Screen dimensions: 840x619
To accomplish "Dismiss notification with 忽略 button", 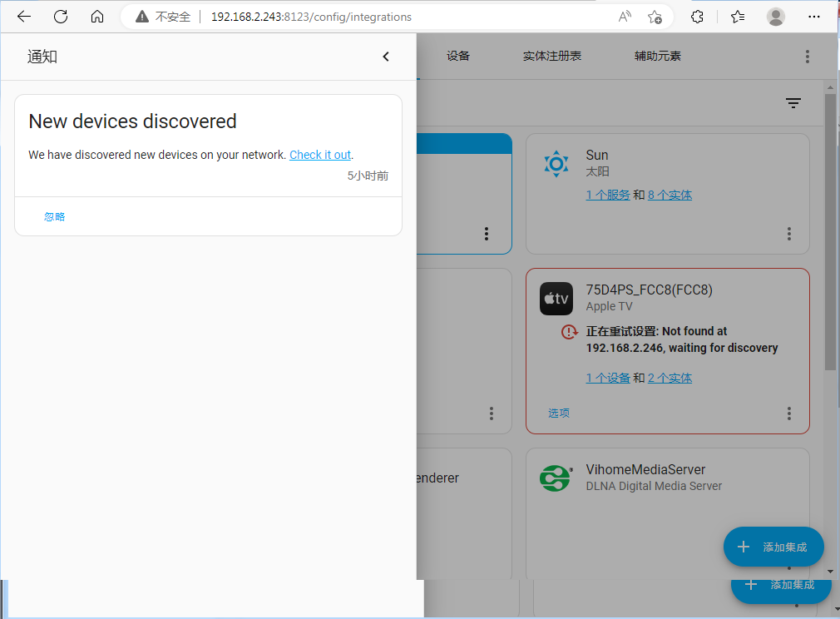I will point(55,216).
